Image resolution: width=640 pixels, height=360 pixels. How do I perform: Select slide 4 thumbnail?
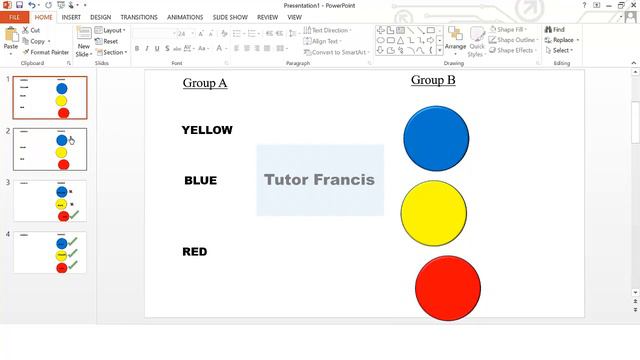click(x=50, y=252)
